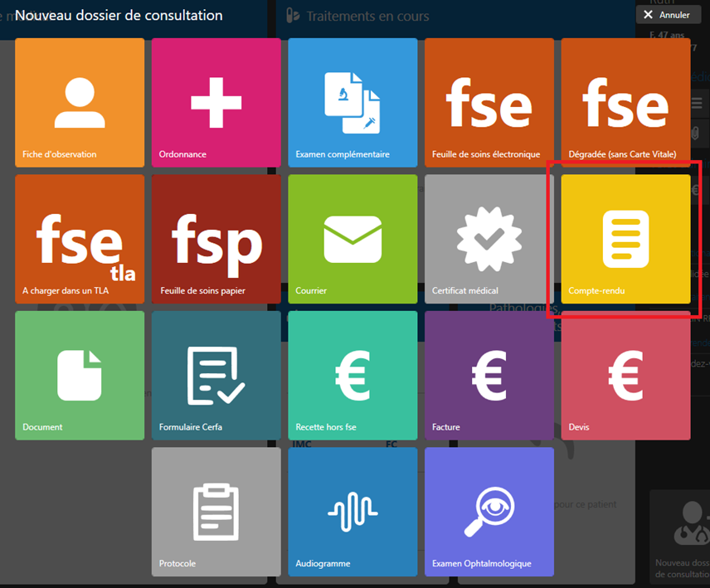Screen dimensions: 710x588
Task: Select A charger dans un TLA
Action: (80, 239)
